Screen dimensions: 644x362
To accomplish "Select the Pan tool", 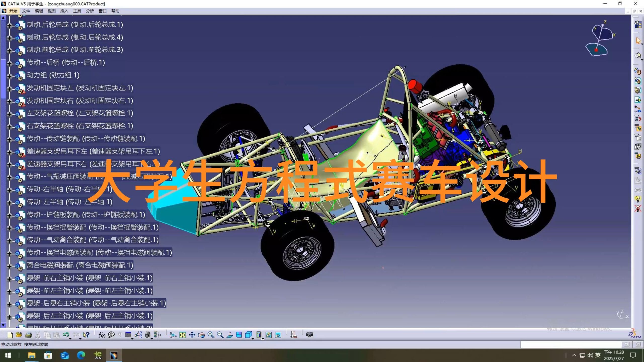I will click(192, 335).
